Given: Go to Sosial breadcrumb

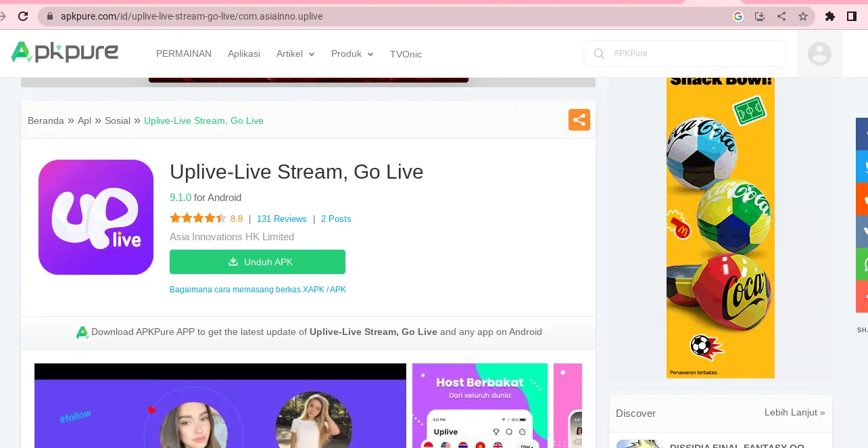Looking at the screenshot, I should 118,120.
